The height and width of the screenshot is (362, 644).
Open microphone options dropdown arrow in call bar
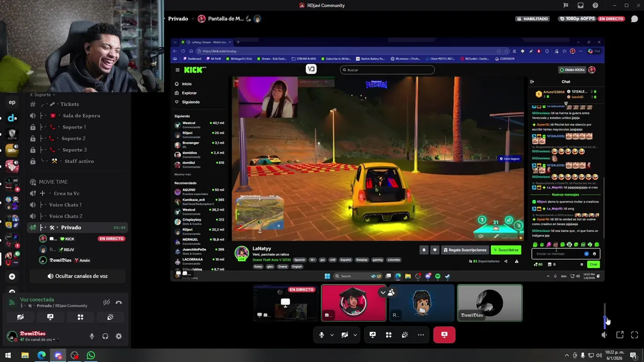click(332, 335)
